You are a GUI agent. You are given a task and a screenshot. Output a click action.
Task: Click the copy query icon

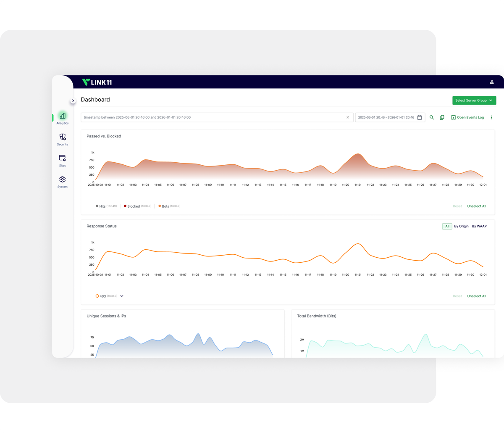click(x=442, y=118)
